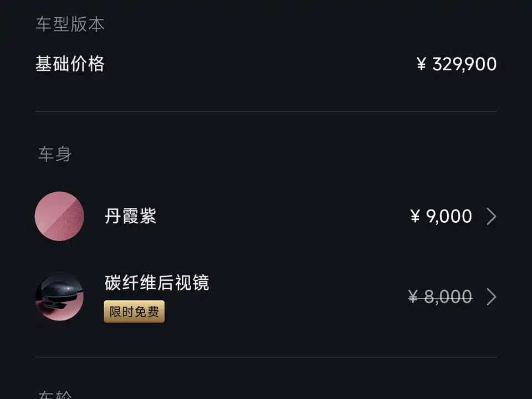Click the 丹霞紫 color name
The width and height of the screenshot is (532, 399).
pos(130,216)
